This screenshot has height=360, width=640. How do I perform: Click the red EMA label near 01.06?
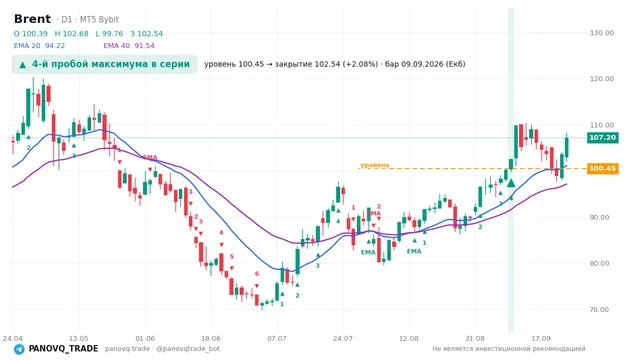tap(150, 158)
